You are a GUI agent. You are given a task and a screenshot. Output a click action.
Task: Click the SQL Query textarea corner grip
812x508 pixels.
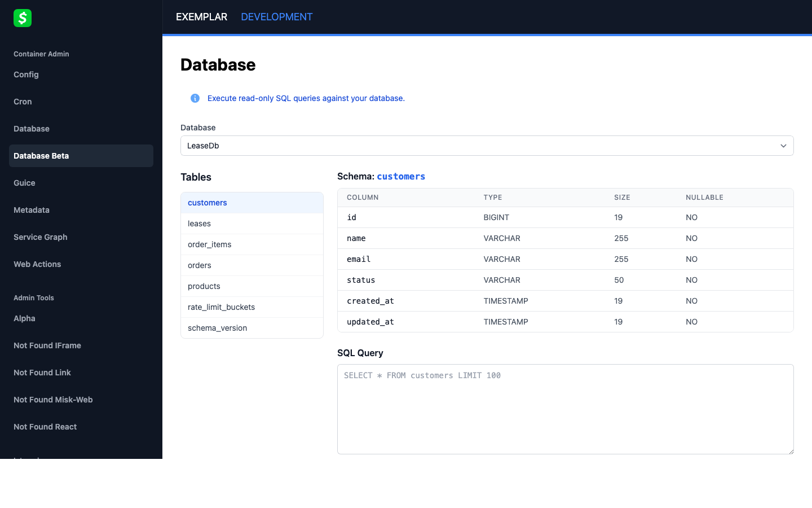coord(791,451)
